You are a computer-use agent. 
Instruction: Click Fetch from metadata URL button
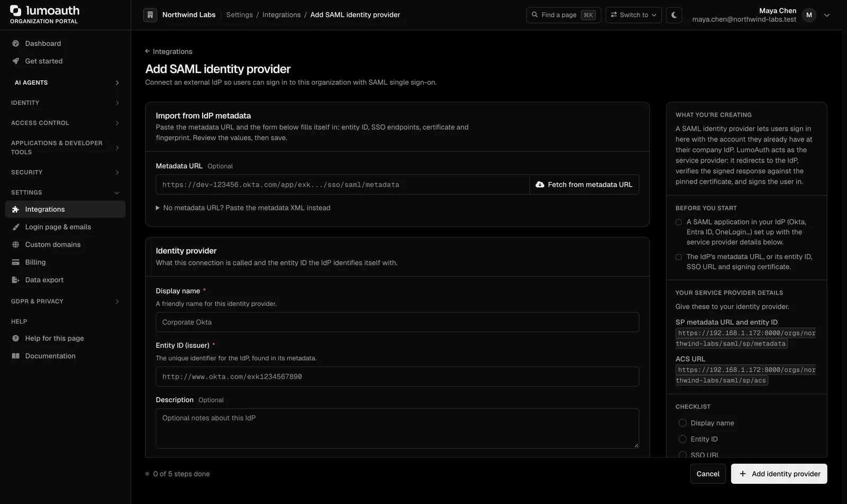pyautogui.click(x=584, y=184)
